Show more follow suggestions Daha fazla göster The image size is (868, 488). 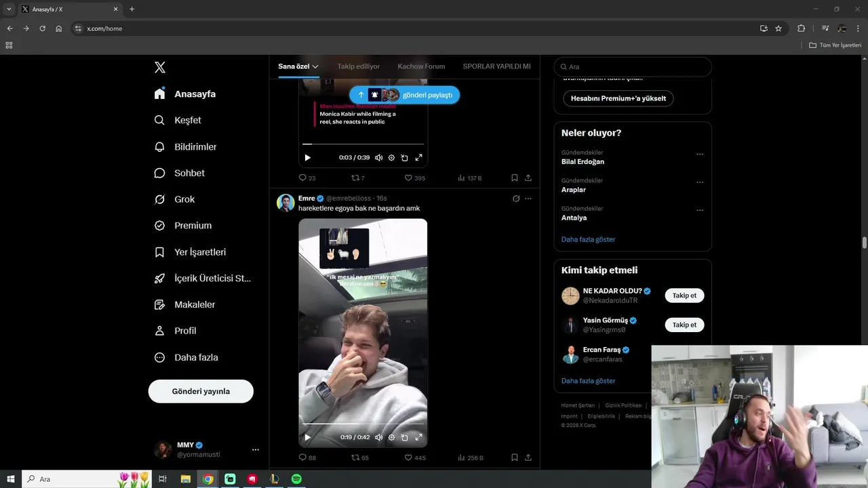(x=588, y=381)
